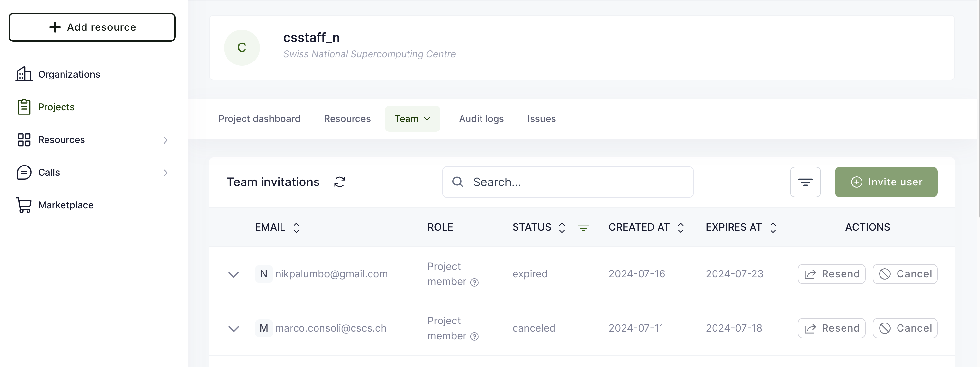The width and height of the screenshot is (980, 367).
Task: Click the 2024-07-11 created date
Action: 636,328
